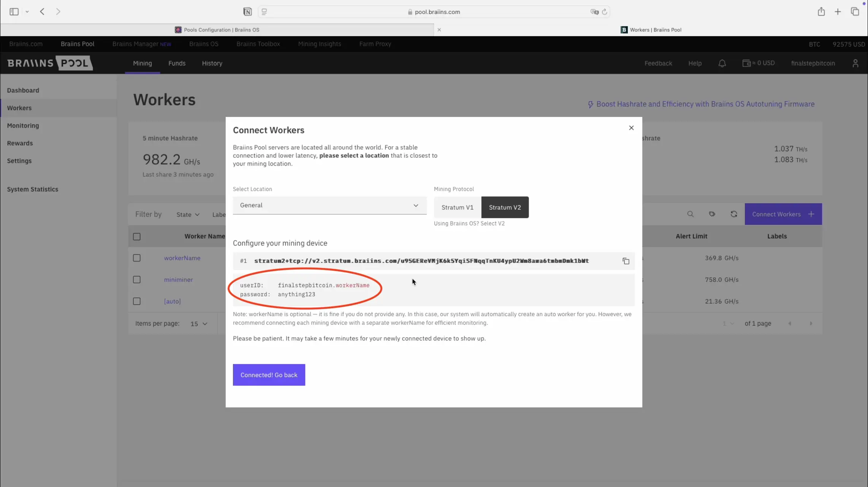Click the Connected! Go back button

click(269, 375)
